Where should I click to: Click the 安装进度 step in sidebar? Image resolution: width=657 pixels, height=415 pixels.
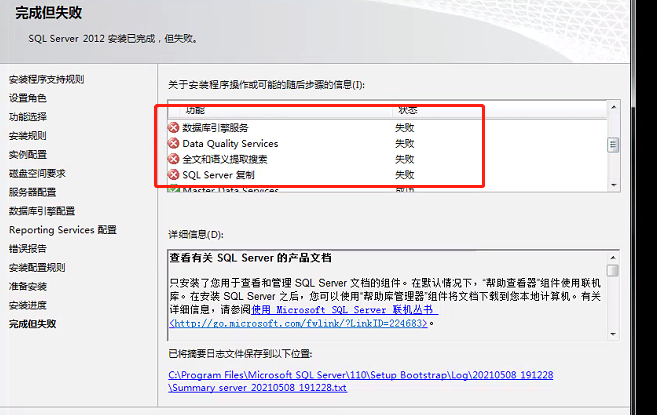[28, 305]
